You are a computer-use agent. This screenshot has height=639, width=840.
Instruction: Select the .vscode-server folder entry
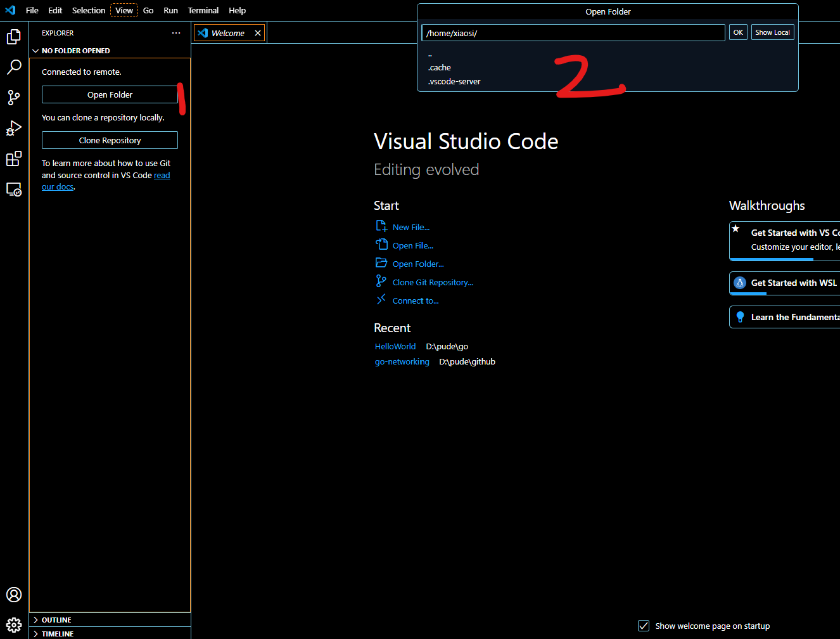(454, 82)
